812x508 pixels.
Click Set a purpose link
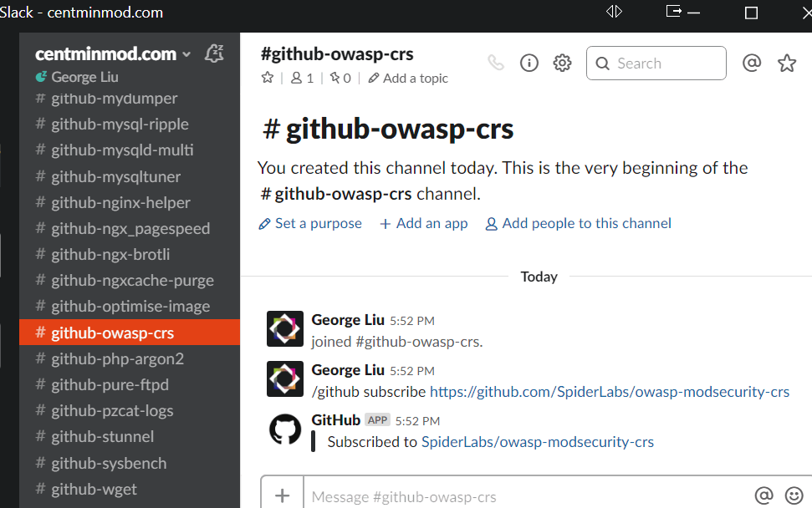tap(310, 223)
